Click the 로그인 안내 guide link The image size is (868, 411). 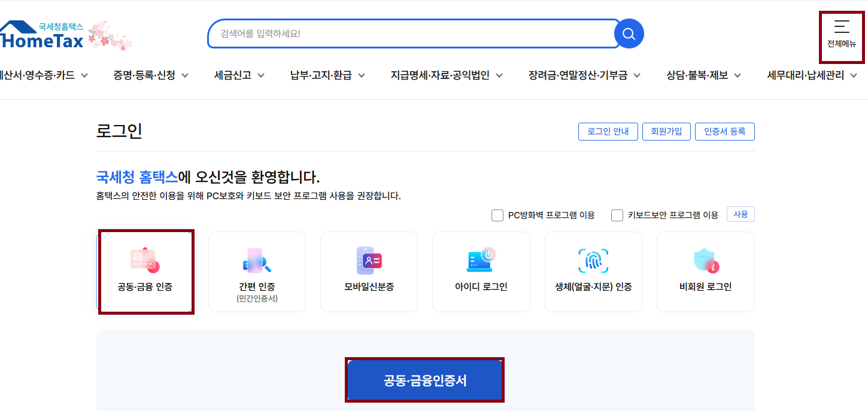pyautogui.click(x=608, y=132)
